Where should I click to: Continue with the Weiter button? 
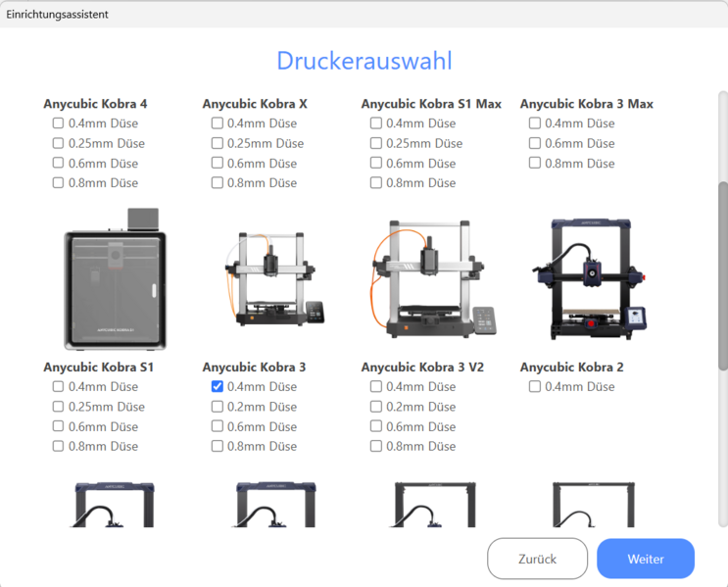pos(646,559)
